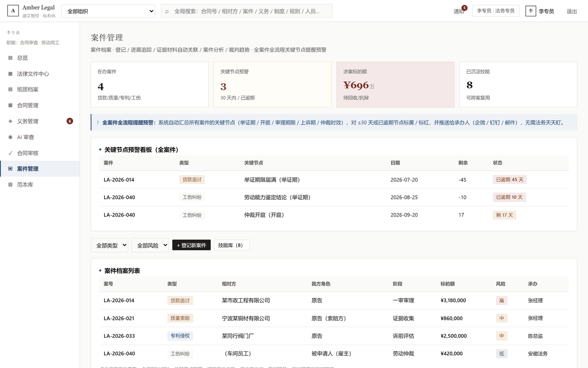Click the 义务管理 diamond icon
This screenshot has width=588, height=368.
10,121
